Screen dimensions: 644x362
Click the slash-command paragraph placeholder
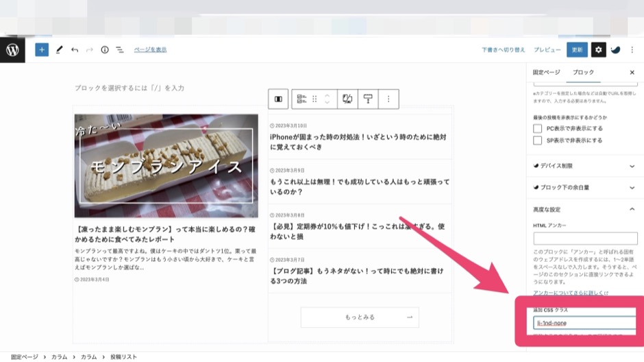[129, 88]
